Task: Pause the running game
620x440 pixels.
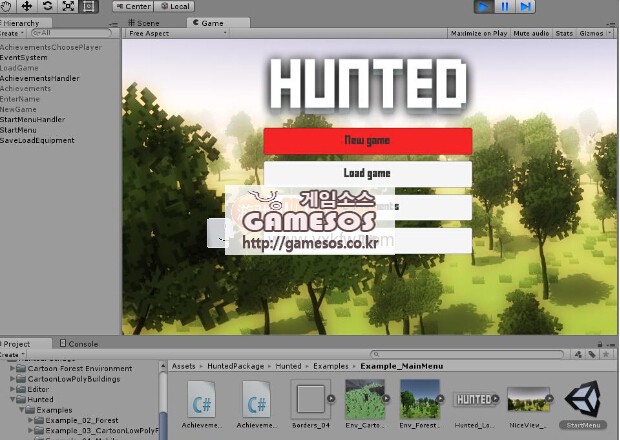Action: coord(505,6)
